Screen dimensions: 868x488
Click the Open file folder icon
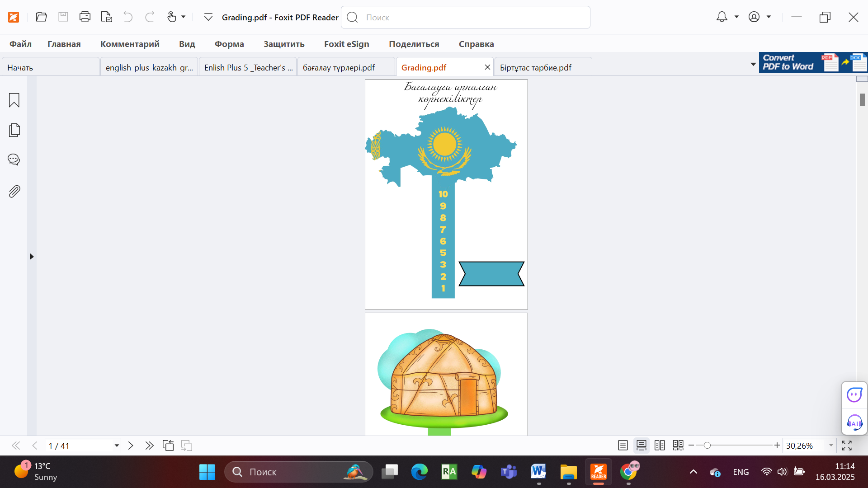tap(41, 17)
